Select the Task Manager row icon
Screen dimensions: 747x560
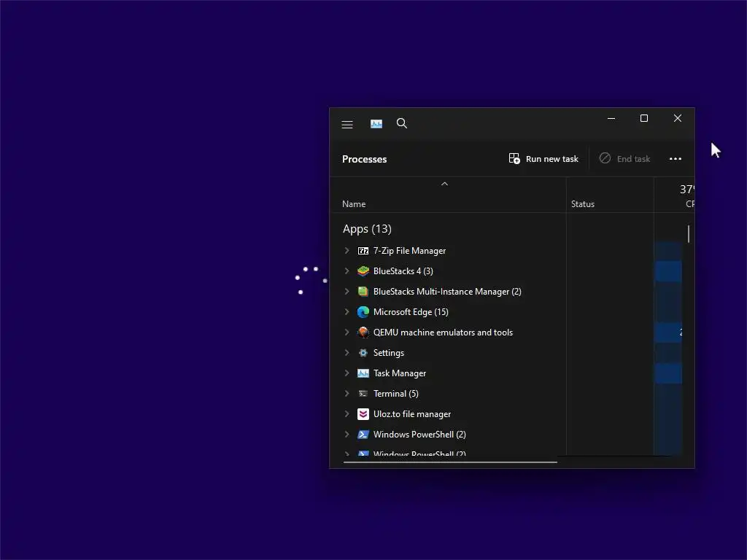tap(363, 373)
